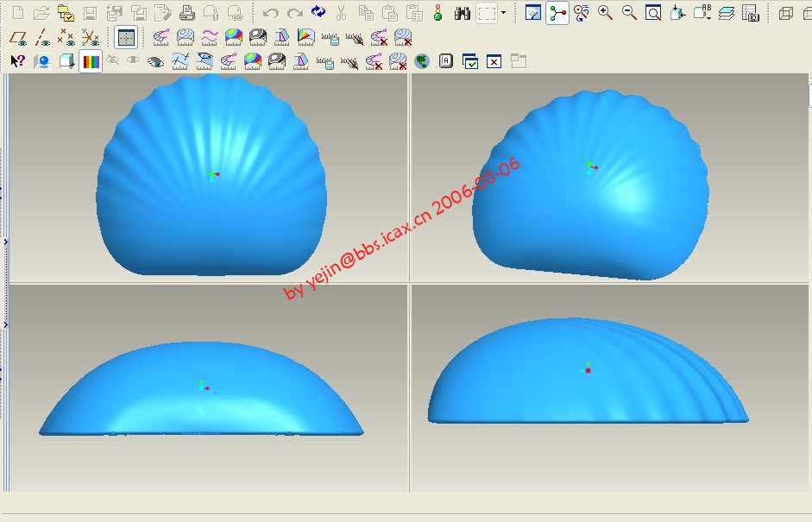The image size is (812, 522).
Task: Expand the lower left-edge panel chevron
Action: 6,324
